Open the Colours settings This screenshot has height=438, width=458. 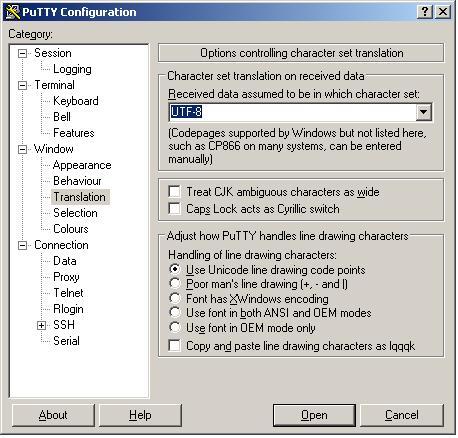71,229
